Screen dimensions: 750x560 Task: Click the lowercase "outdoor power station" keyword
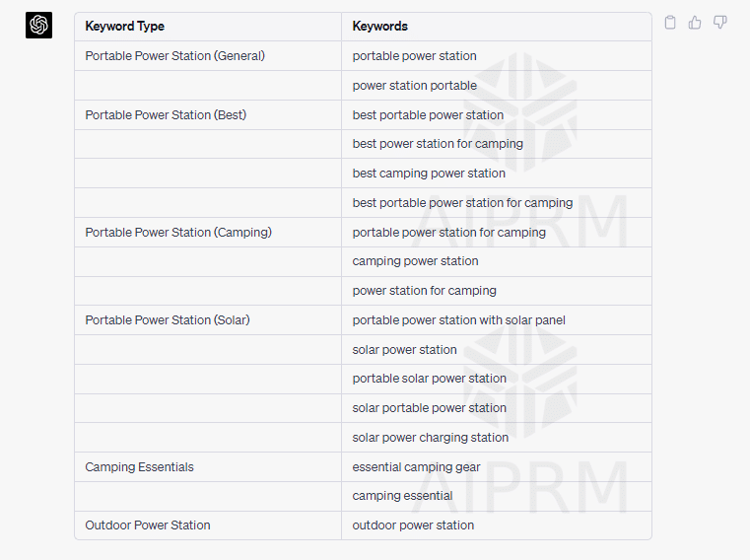pyautogui.click(x=414, y=525)
